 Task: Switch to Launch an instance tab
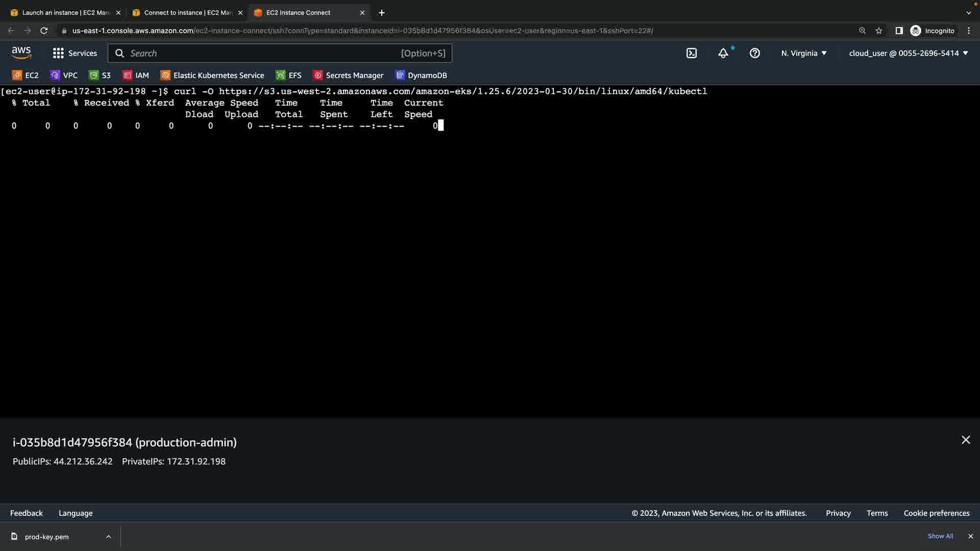click(65, 13)
